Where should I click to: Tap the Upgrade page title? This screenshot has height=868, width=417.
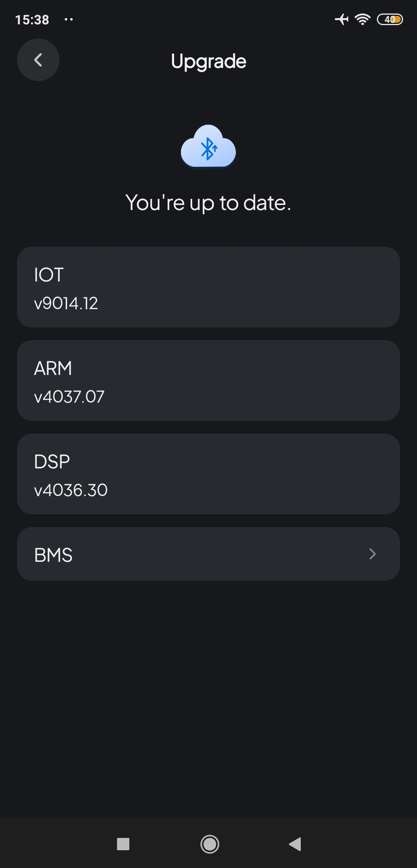(208, 61)
